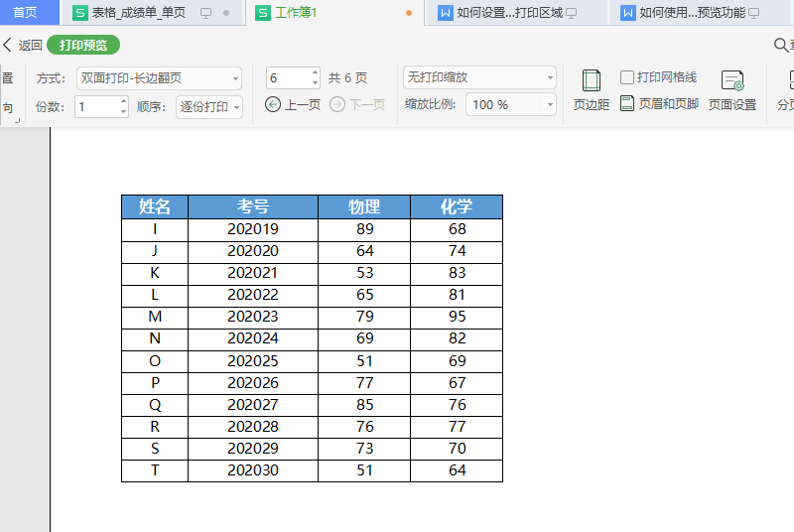Click the 化学 header cell
The image size is (794, 532).
pos(457,207)
